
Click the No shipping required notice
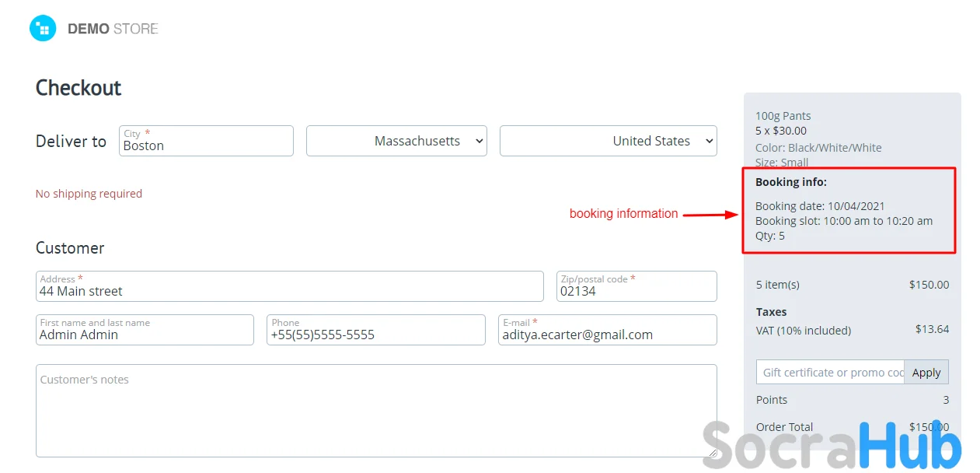pyautogui.click(x=89, y=194)
